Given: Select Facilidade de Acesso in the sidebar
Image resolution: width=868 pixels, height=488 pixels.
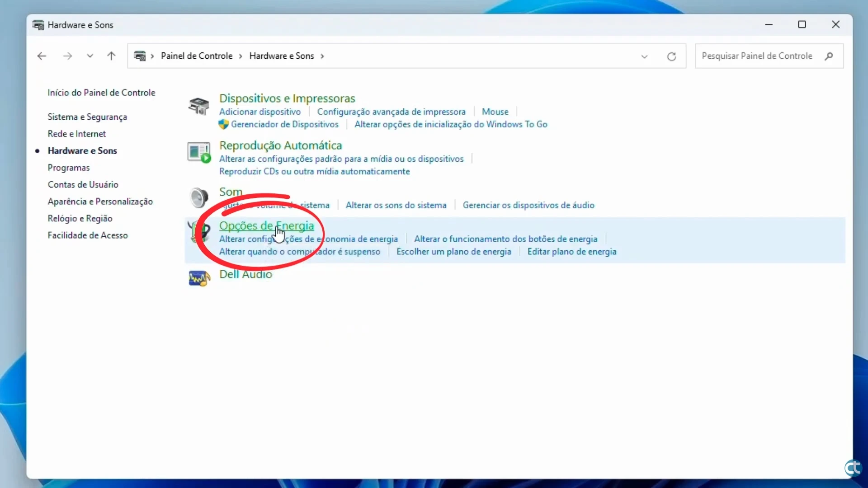Looking at the screenshot, I should tap(88, 235).
